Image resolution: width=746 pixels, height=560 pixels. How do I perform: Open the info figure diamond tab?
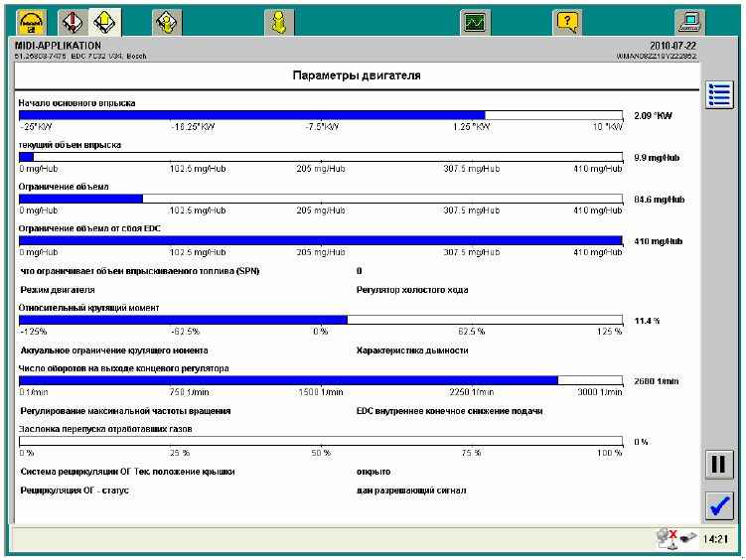coord(167,23)
